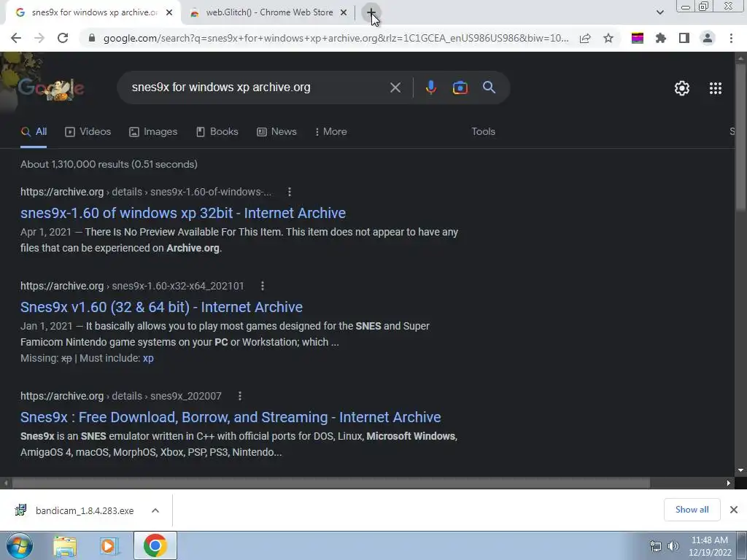Viewport: 747px width, 560px height.
Task: Click the lock site info icon
Action: [x=92, y=38]
